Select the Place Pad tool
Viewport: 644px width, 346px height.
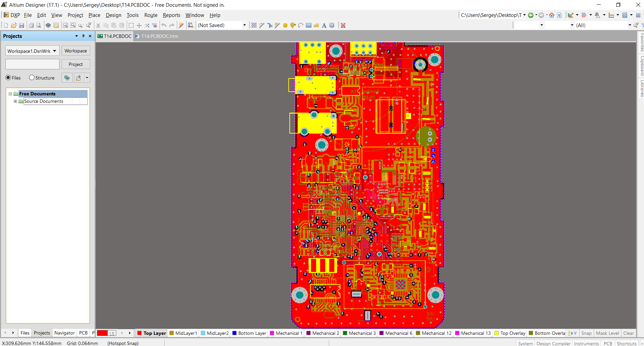tap(285, 25)
